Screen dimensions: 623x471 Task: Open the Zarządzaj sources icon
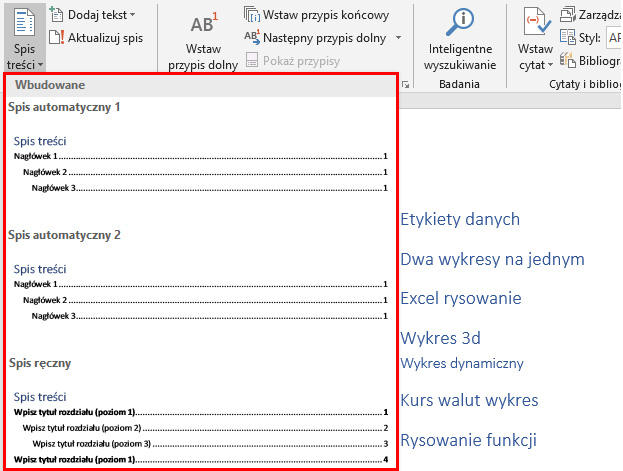click(568, 14)
